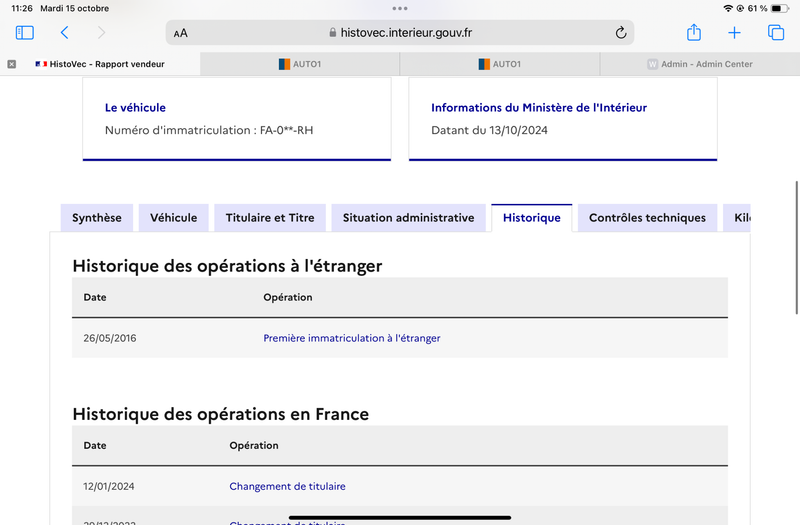Open the Titulaire et Titre tab

[x=270, y=218]
